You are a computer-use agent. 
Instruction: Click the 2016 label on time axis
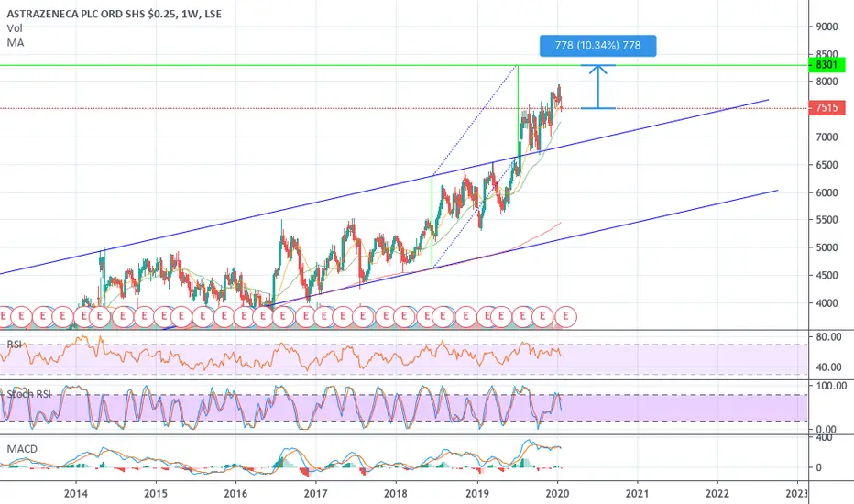(x=235, y=494)
